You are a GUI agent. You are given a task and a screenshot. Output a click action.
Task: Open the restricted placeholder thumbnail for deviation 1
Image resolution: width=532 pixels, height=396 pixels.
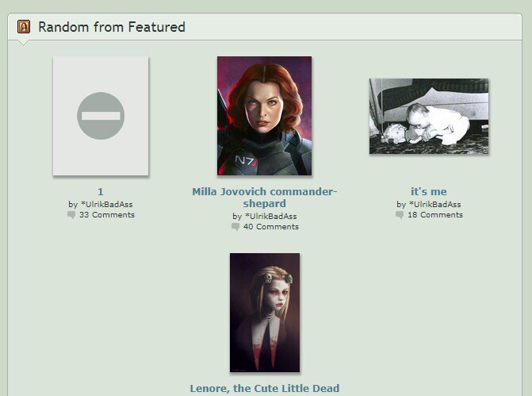point(101,116)
